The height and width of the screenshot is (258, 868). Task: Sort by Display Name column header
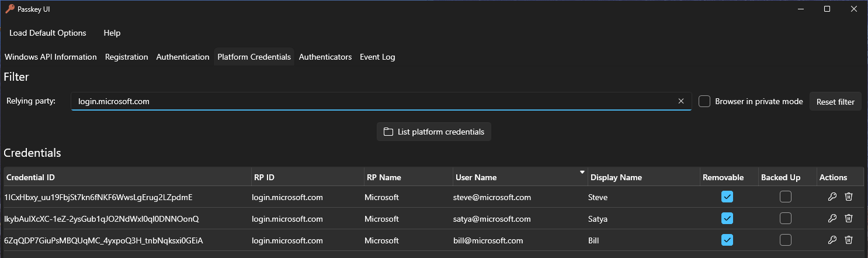pyautogui.click(x=644, y=177)
